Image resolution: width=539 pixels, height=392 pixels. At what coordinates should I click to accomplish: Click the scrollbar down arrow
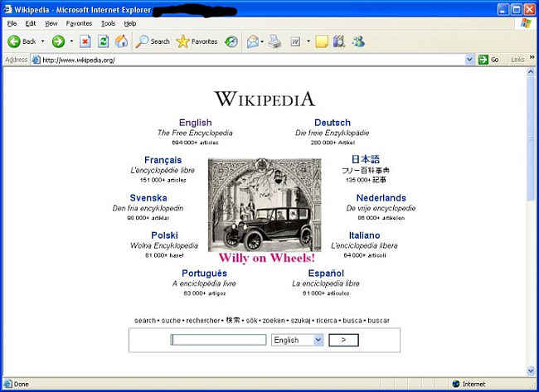[531, 370]
